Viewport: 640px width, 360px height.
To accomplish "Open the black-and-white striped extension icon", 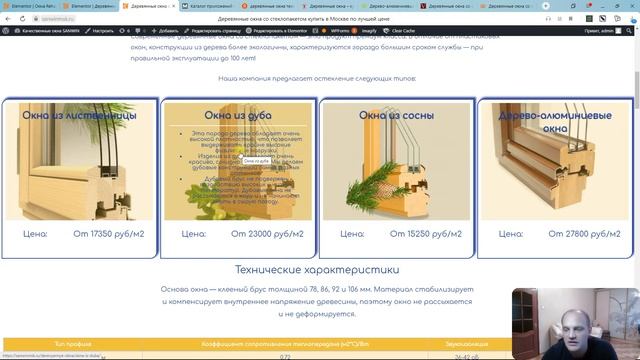I will [602, 19].
